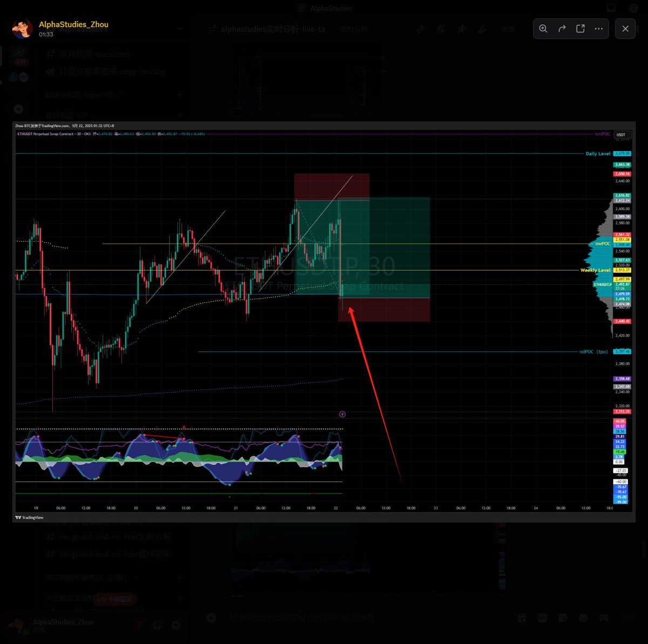This screenshot has width=648, height=644.
Task: Click the dimmed message input field
Action: pyautogui.click(x=362, y=618)
